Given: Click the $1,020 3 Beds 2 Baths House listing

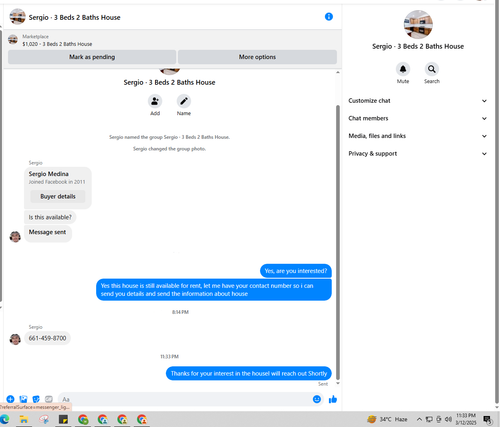Looking at the screenshot, I should [x=57, y=44].
